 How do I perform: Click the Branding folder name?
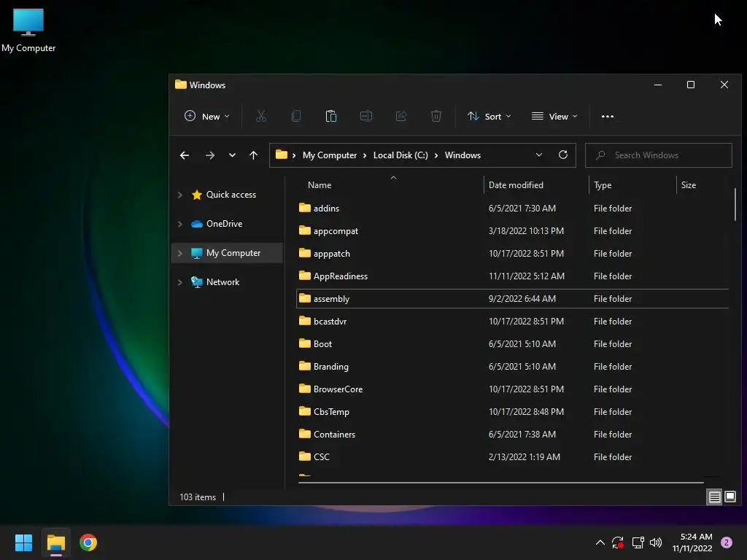(331, 367)
